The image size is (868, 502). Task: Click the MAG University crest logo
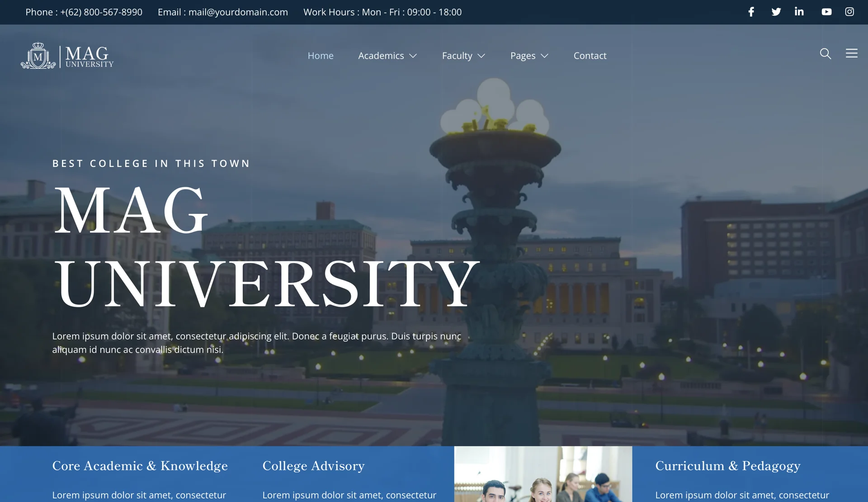click(38, 56)
